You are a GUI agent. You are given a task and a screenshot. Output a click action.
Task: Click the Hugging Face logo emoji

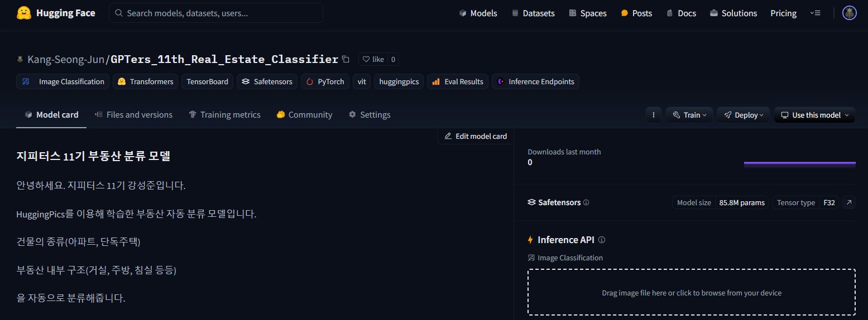pyautogui.click(x=23, y=13)
